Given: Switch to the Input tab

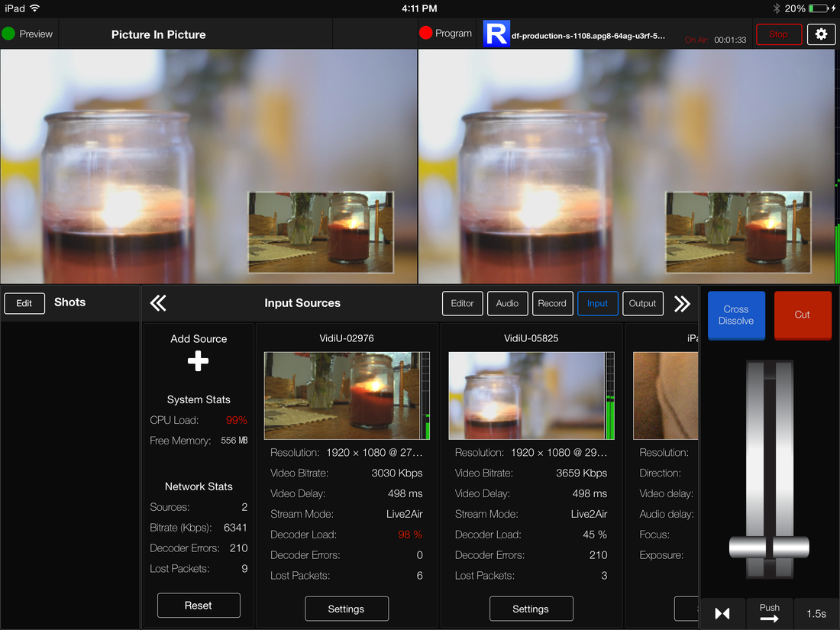Looking at the screenshot, I should [597, 303].
